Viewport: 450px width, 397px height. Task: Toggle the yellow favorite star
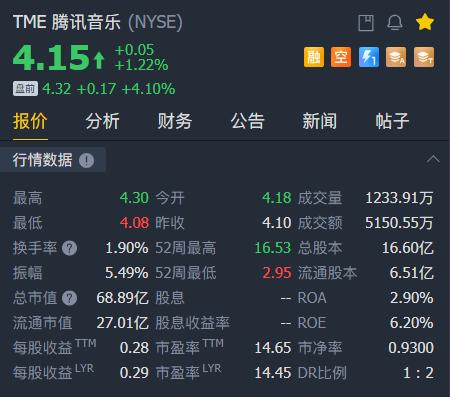coord(425,22)
